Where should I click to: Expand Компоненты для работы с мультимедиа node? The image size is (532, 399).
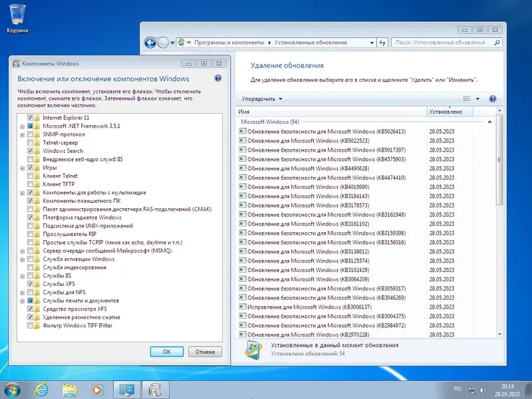[x=23, y=193]
